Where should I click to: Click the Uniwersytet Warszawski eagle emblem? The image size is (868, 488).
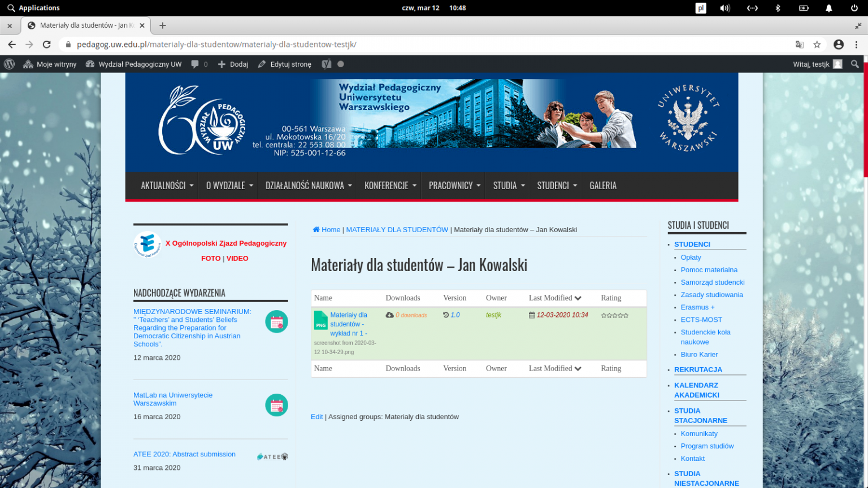coord(688,118)
